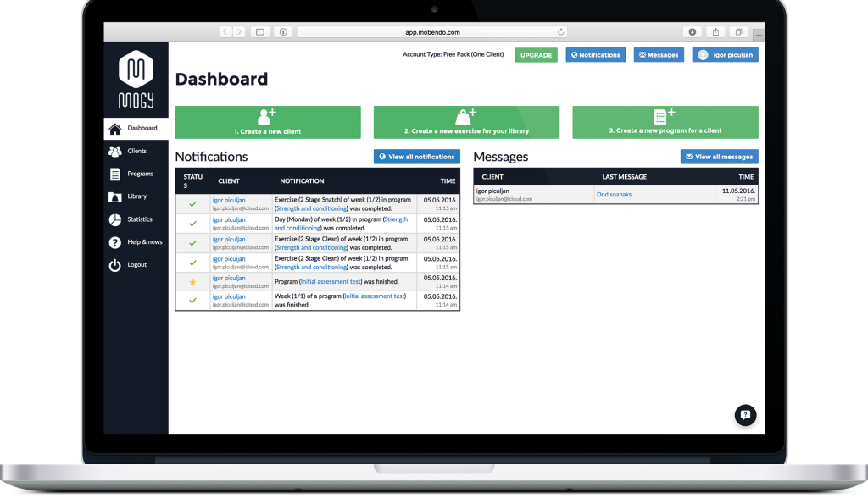
Task: Toggle the Safari sidebar button
Action: coord(260,32)
